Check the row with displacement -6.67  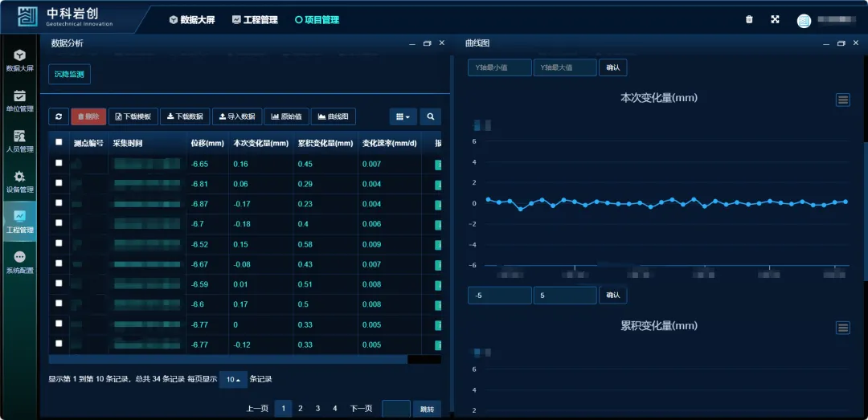coord(59,263)
